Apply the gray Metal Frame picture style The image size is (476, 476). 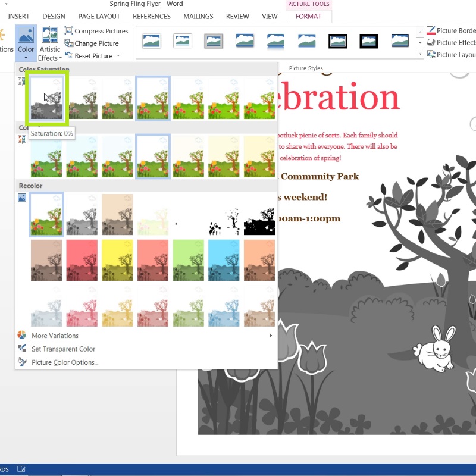(x=214, y=41)
